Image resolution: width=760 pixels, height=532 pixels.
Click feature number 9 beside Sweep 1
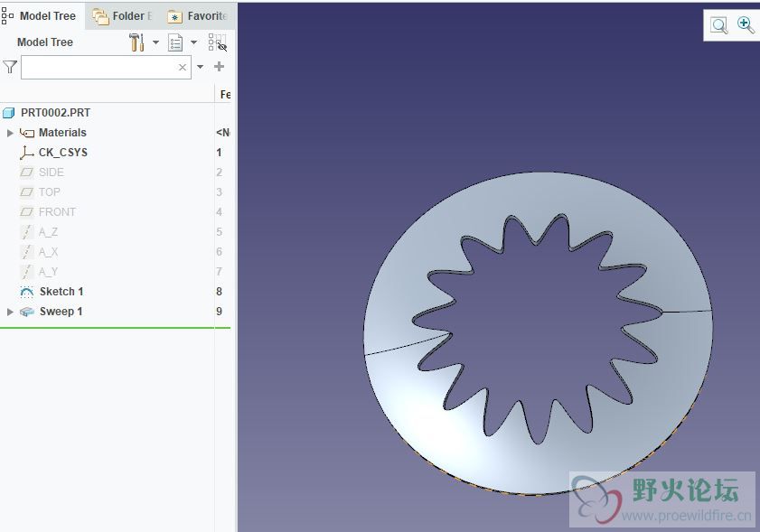point(219,312)
